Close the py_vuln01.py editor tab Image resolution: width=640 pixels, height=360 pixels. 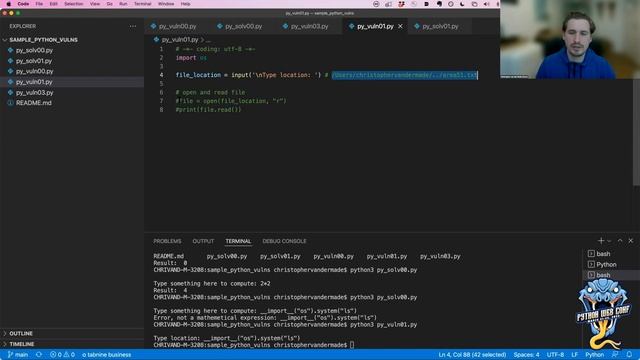pos(400,26)
